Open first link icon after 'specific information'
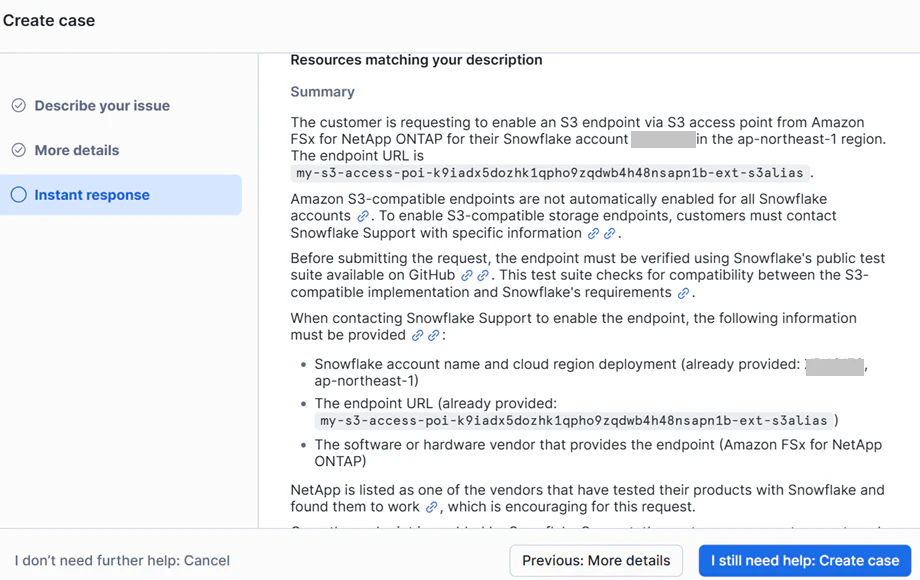Screen dimensions: 920x580 click(x=593, y=234)
